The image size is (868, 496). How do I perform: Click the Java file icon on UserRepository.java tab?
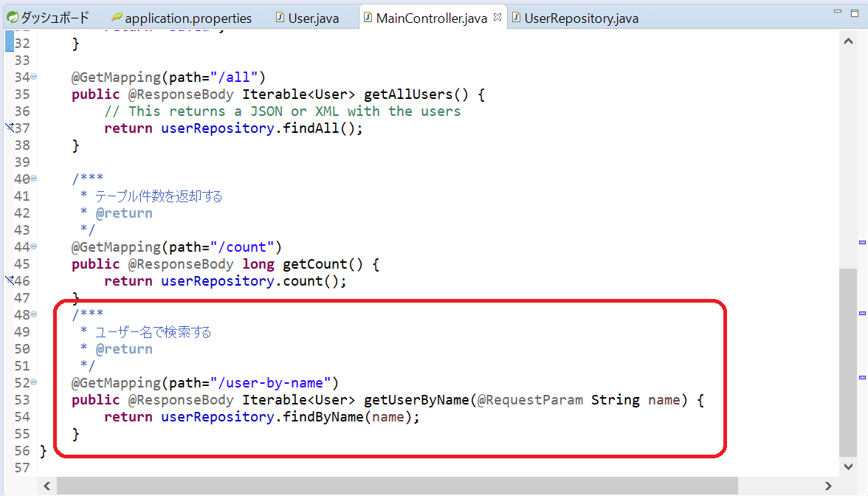coord(516,18)
